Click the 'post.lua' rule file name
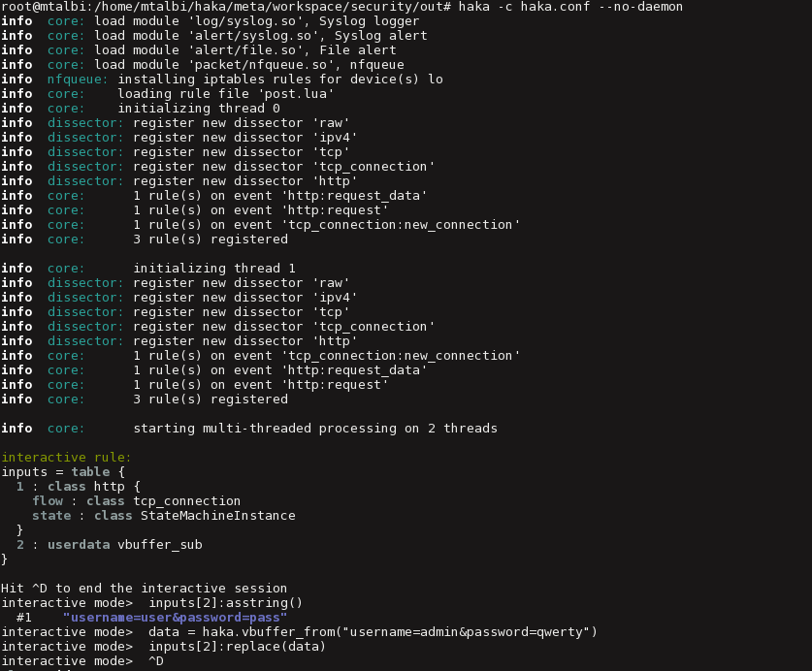Image resolution: width=812 pixels, height=671 pixels. (x=299, y=94)
